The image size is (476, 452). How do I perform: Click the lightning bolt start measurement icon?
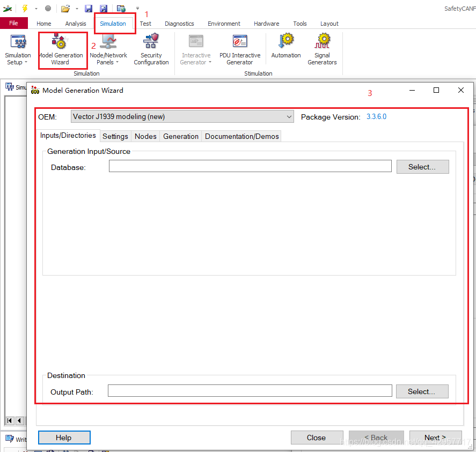click(25, 9)
